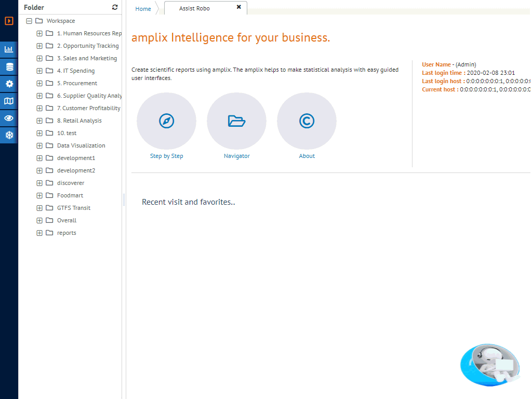Image resolution: width=532 pixels, height=399 pixels.
Task: Select the 10. test label
Action: [x=67, y=133]
